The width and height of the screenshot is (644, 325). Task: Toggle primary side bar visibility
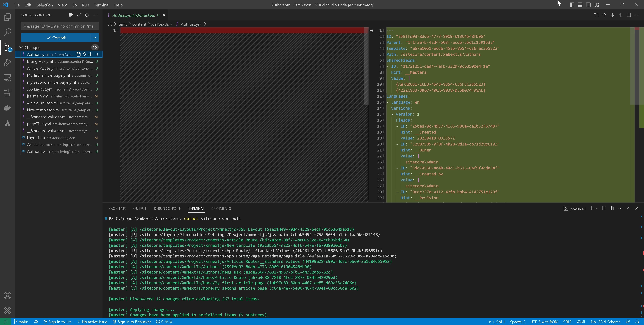click(572, 5)
